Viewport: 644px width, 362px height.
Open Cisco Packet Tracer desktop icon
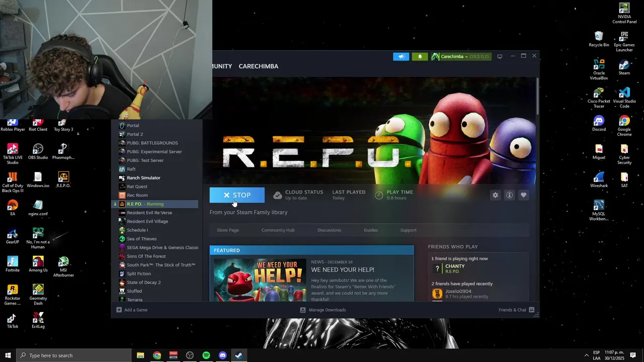pos(599,98)
